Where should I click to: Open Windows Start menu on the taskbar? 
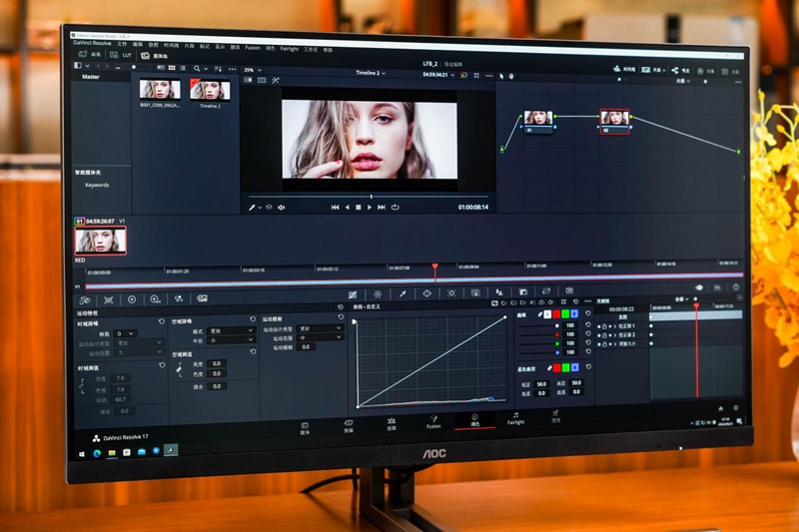click(x=83, y=452)
